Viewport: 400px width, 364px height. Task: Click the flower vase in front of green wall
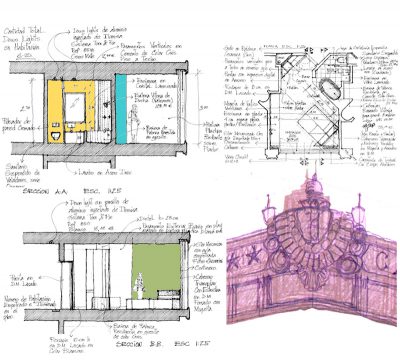(x=140, y=286)
